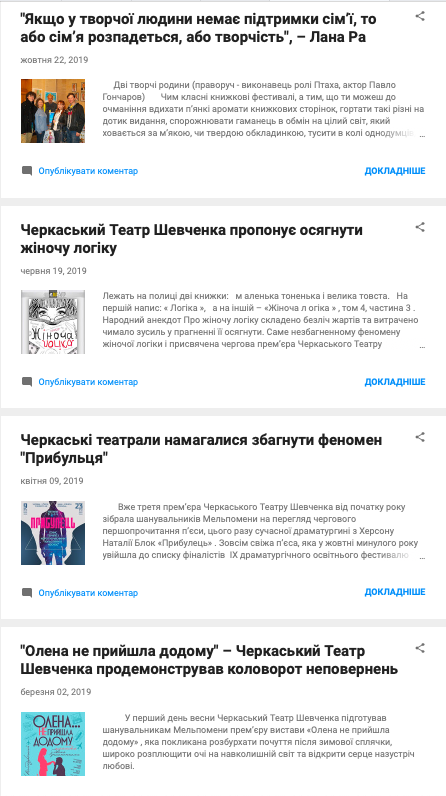This screenshot has height=796, width=446.
Task: Open post title about Черкаський Театр Шевченка жіночу логіку
Action: (192, 239)
